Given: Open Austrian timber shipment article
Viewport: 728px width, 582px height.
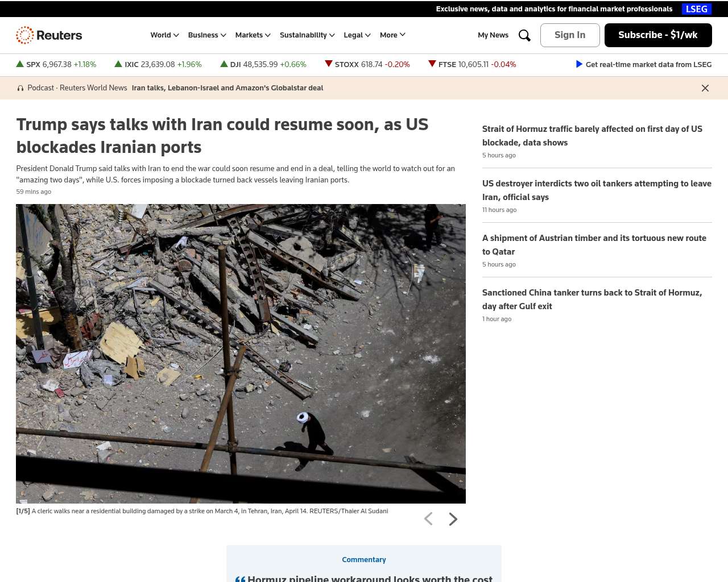Looking at the screenshot, I should pyautogui.click(x=594, y=245).
